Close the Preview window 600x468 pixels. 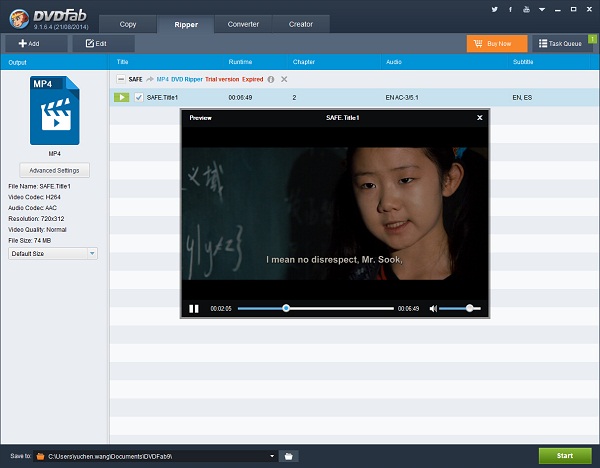(479, 117)
